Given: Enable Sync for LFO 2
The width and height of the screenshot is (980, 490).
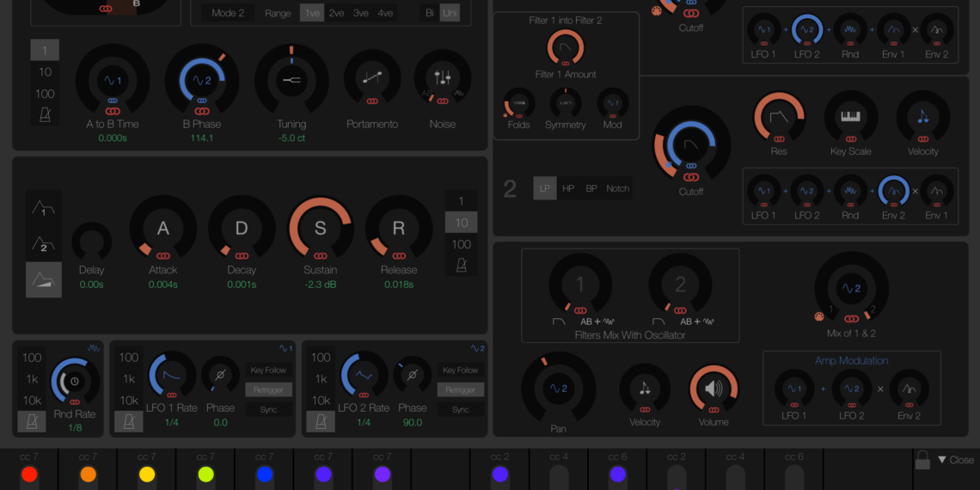Looking at the screenshot, I should 460,409.
